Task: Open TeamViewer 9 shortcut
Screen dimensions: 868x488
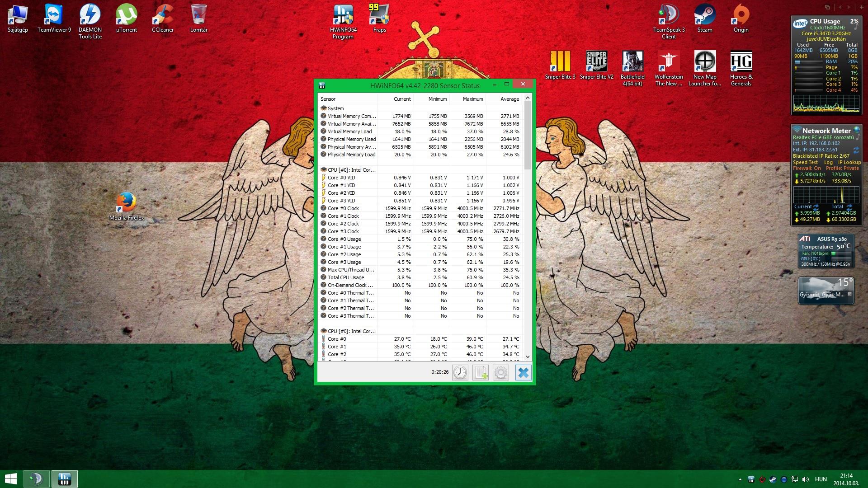Action: pyautogui.click(x=54, y=19)
